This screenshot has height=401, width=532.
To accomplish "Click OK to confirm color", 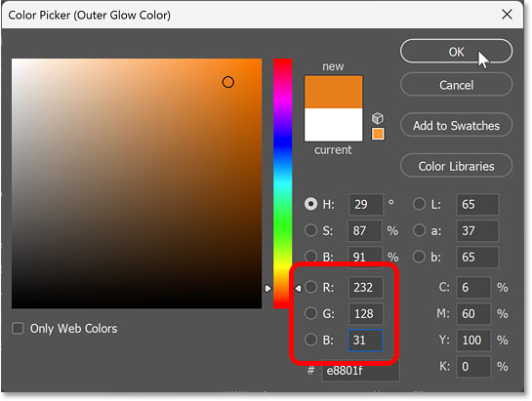I will pos(456,52).
